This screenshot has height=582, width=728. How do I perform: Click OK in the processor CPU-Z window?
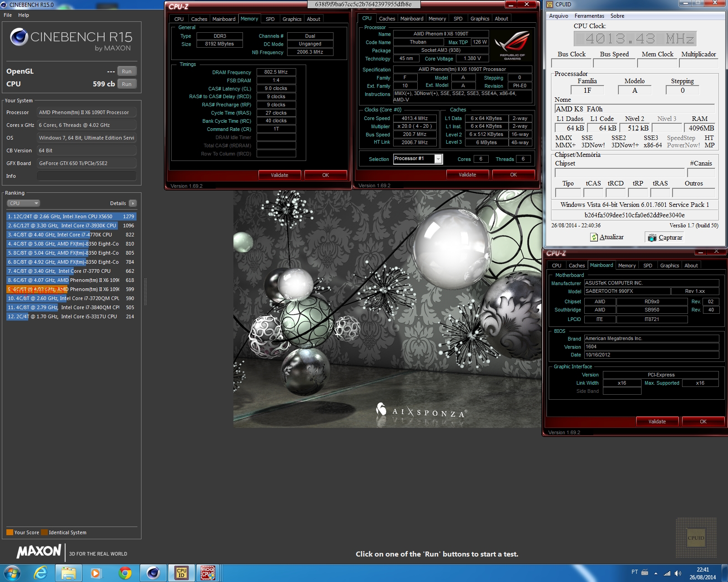pos(513,175)
